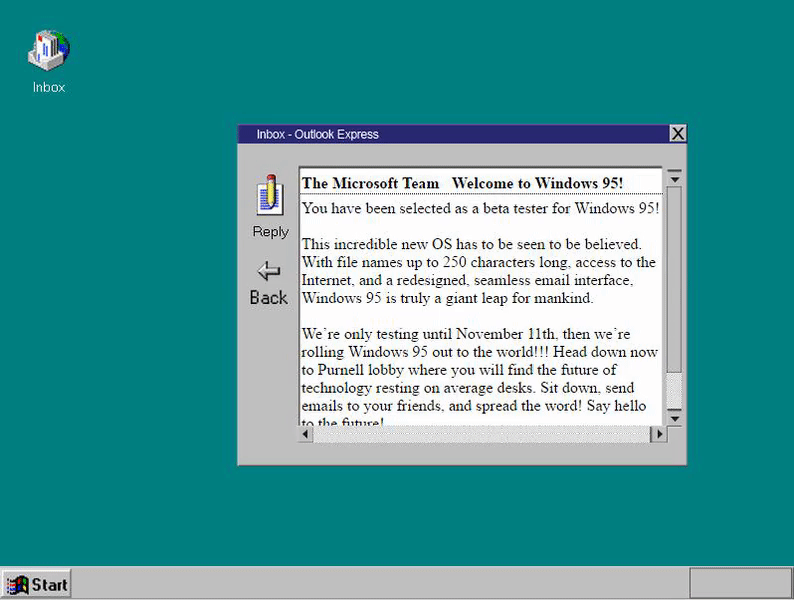Click subject 'Welcome to Windows 95!'
Image resolution: width=794 pixels, height=600 pixels.
[x=537, y=183]
